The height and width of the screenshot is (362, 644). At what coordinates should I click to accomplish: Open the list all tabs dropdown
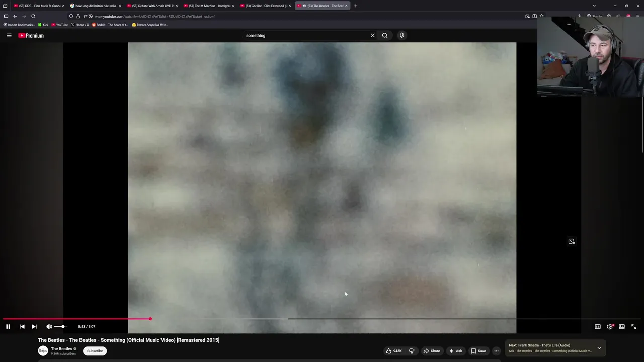pyautogui.click(x=594, y=6)
